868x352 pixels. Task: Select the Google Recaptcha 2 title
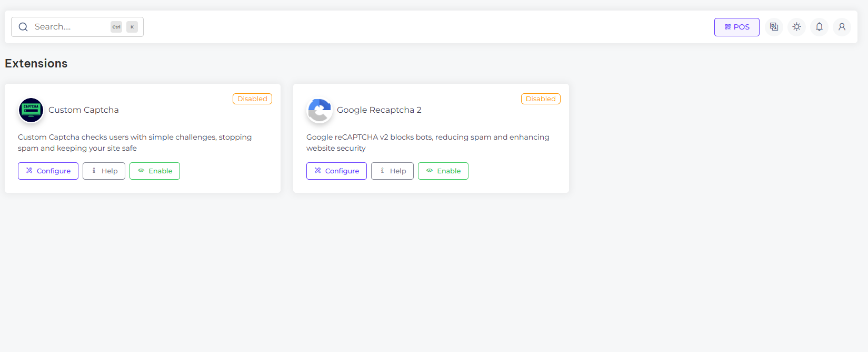pyautogui.click(x=379, y=110)
